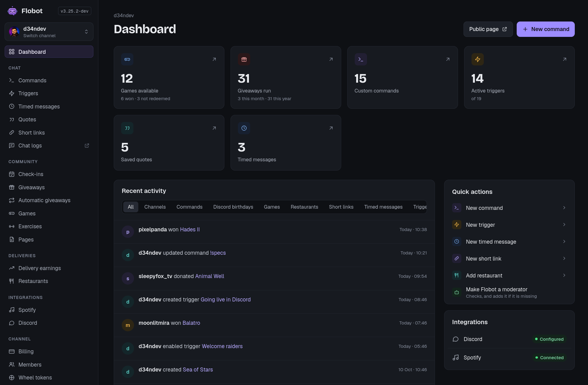Open Spotify integration in sidebar
This screenshot has height=385, width=588.
[49, 310]
